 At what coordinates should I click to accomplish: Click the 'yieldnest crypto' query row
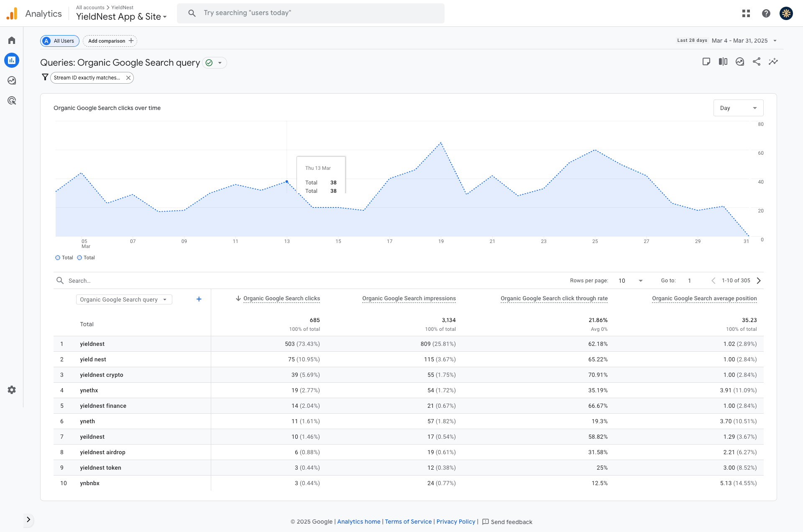tap(102, 375)
